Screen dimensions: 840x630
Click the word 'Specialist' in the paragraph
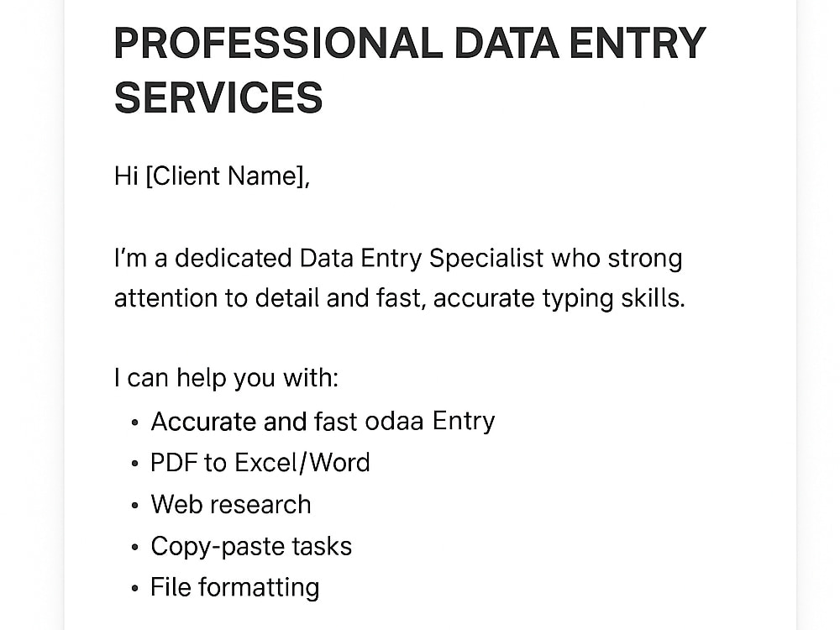click(486, 259)
